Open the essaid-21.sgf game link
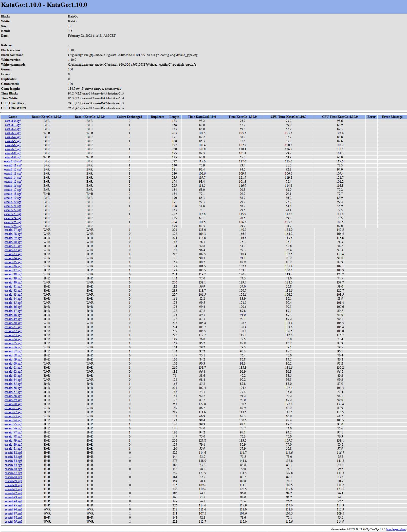The height and width of the screenshot is (532, 407). (13, 206)
